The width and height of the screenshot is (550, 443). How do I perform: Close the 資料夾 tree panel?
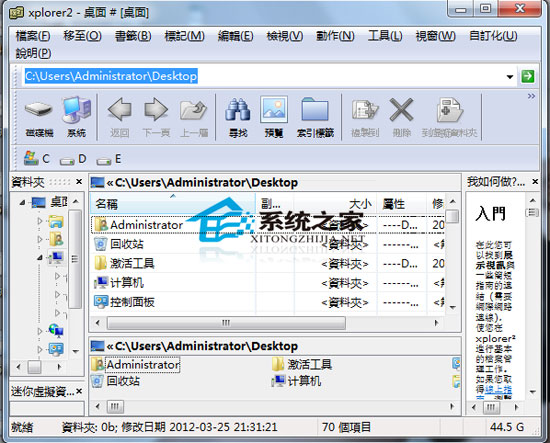click(x=79, y=182)
